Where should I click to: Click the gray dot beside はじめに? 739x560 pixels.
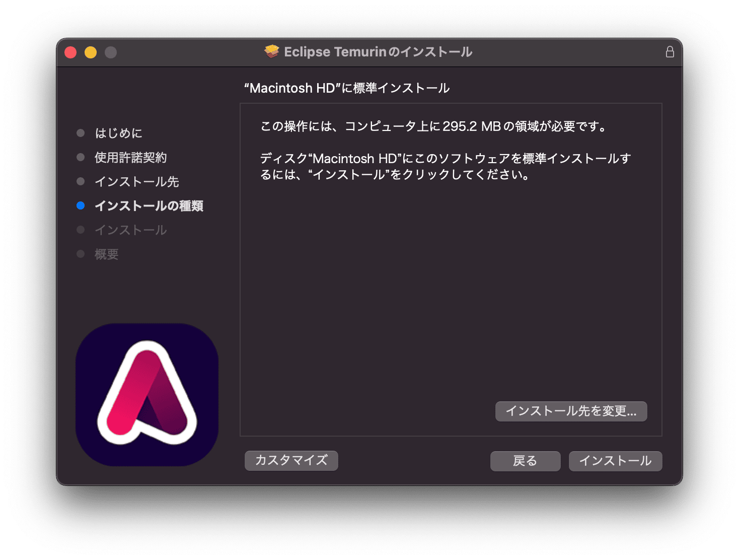click(x=81, y=132)
